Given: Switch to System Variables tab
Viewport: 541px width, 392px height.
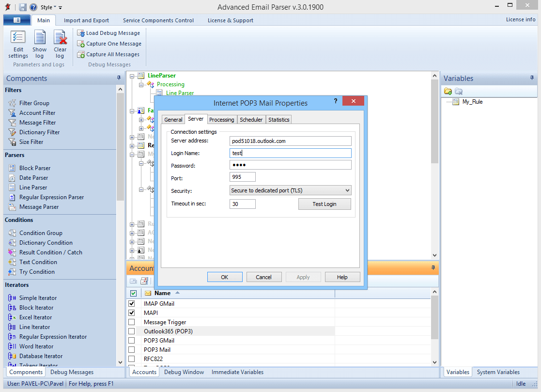Looking at the screenshot, I should [x=498, y=372].
